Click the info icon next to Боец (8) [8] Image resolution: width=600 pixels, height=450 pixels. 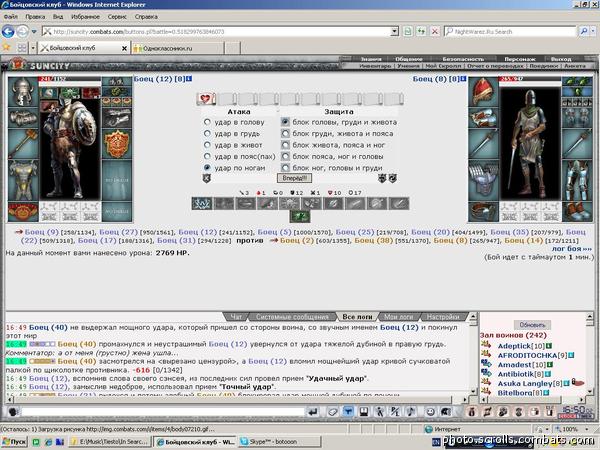point(463,79)
